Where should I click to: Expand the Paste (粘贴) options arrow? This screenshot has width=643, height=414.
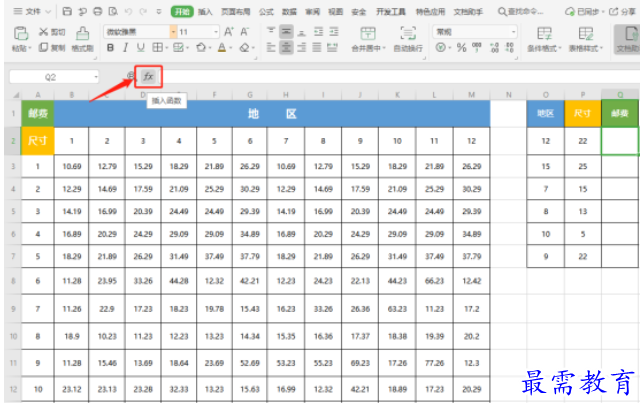30,49
